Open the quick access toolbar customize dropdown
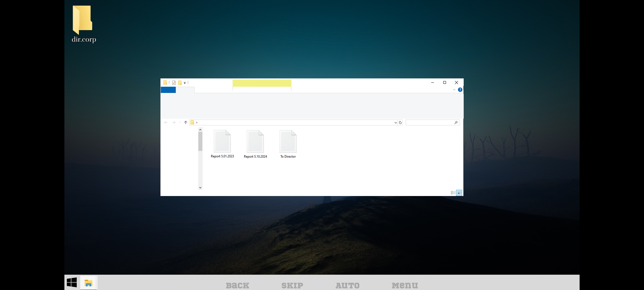Viewport: 644px width, 290px height. click(x=185, y=83)
